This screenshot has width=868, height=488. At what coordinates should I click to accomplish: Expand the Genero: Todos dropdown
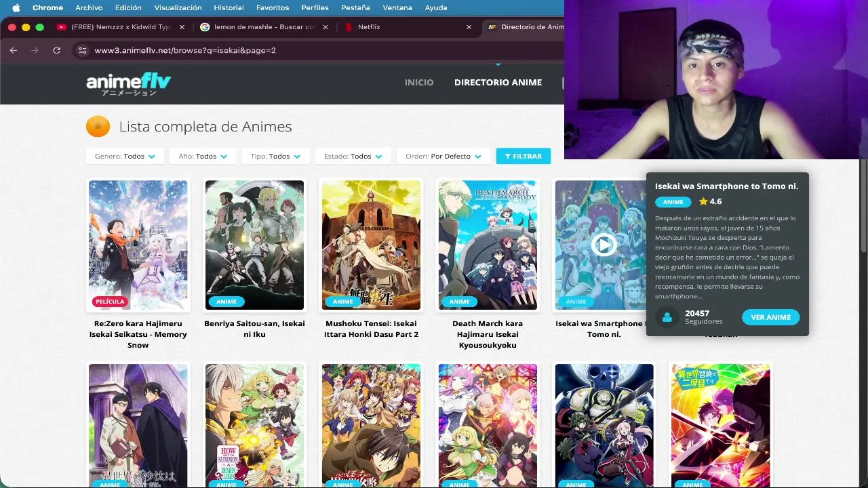click(125, 156)
